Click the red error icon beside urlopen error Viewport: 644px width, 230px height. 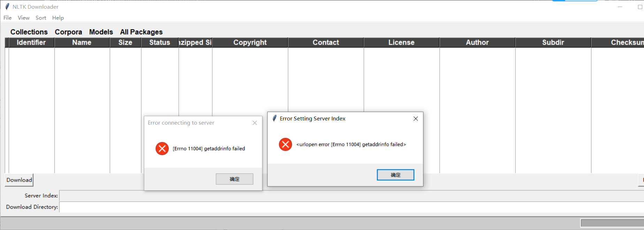(x=285, y=144)
